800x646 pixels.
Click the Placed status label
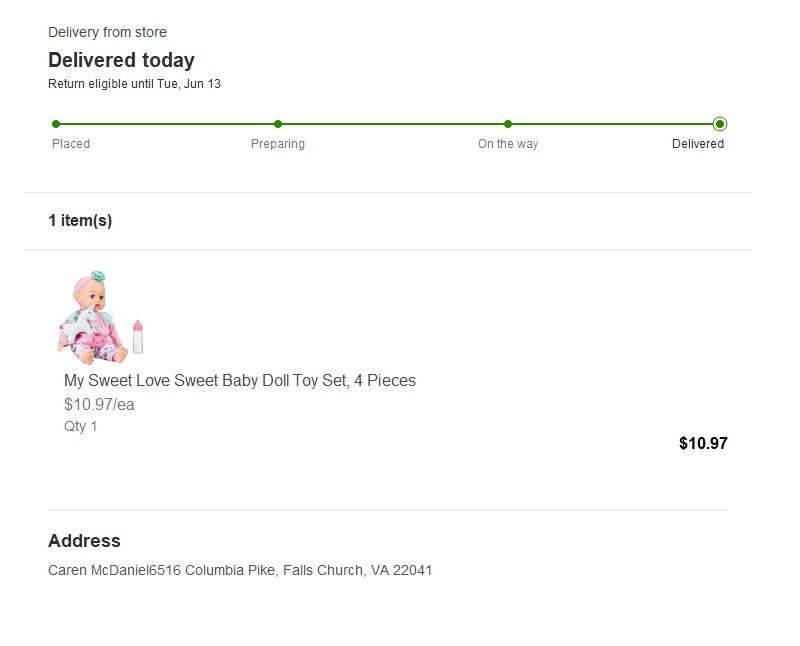(x=71, y=144)
